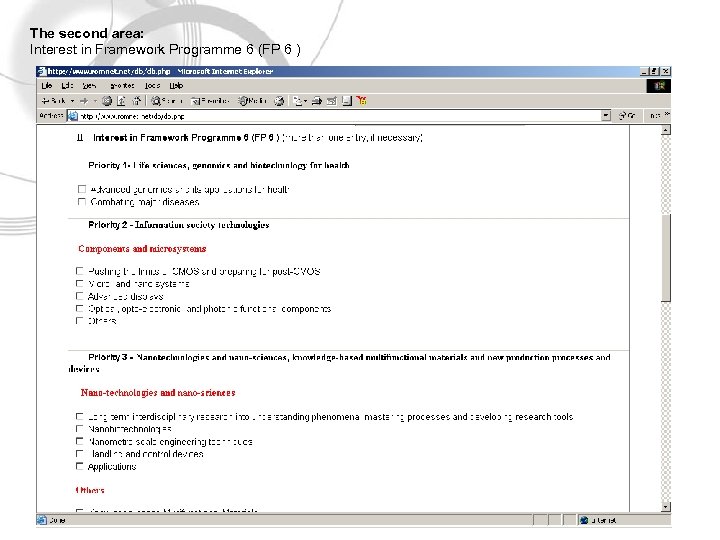This screenshot has height=540, width=720.
Task: Click the Forward arrow in the toolbar
Action: click(x=84, y=101)
